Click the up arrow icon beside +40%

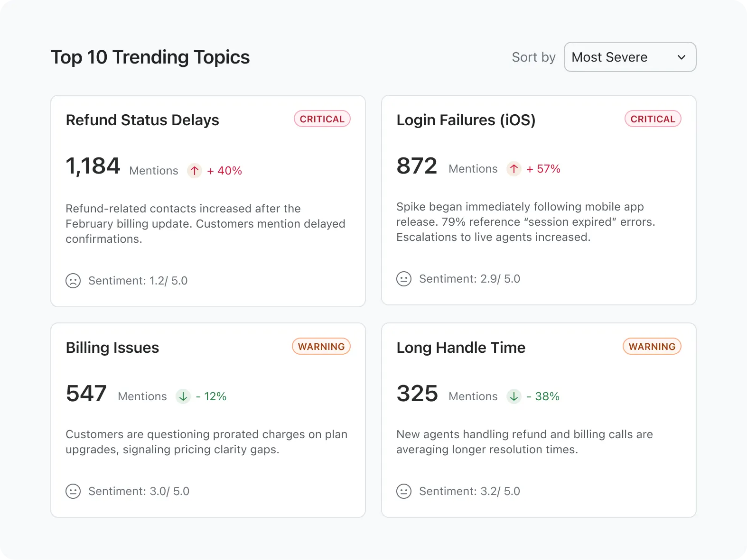195,171
